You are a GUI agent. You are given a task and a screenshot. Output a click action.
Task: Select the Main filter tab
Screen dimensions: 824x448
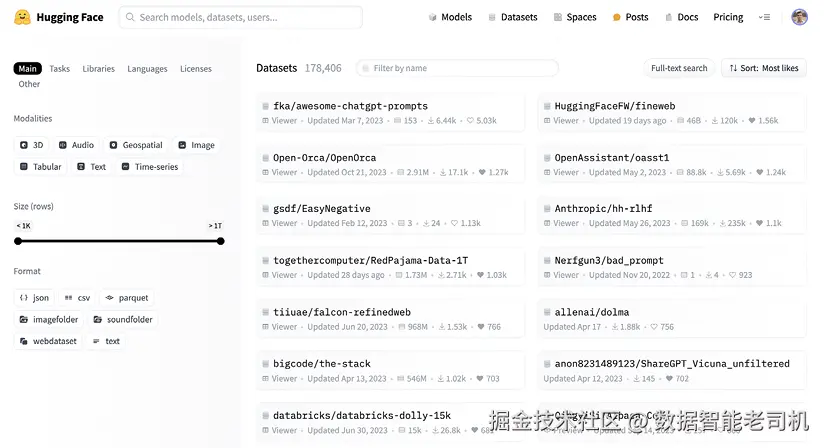tap(27, 68)
